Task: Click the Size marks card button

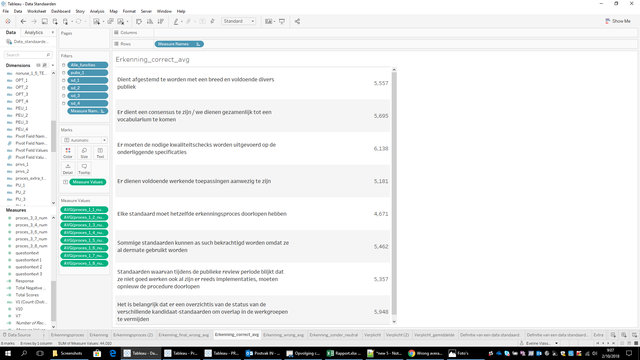Action: point(84,153)
